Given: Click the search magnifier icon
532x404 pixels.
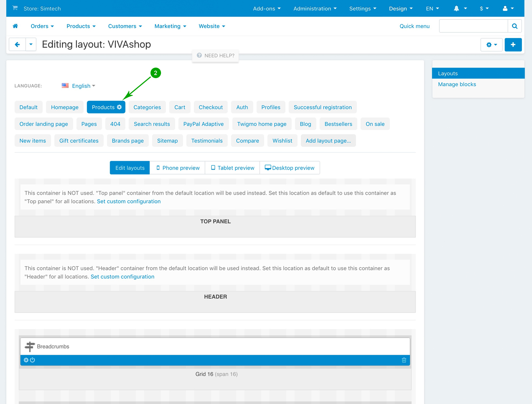Looking at the screenshot, I should pos(515,26).
